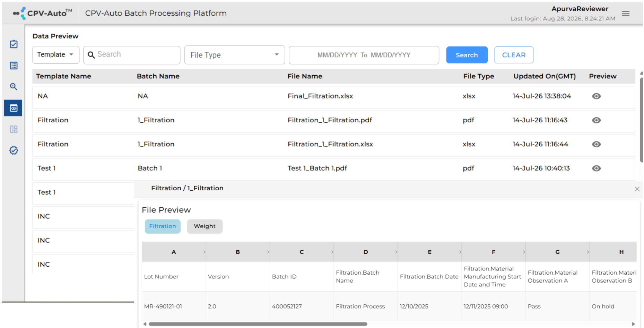Preview the Final_Filtration.xlsx file
The height and width of the screenshot is (328, 644).
596,96
